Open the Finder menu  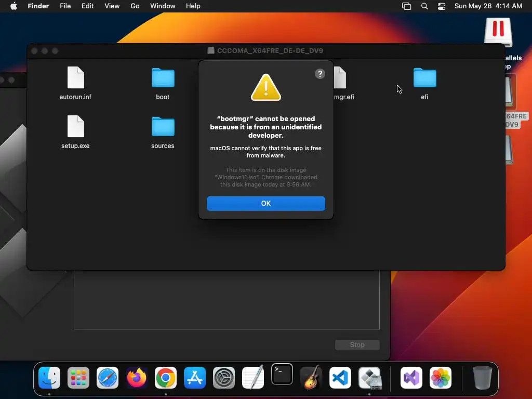click(38, 6)
